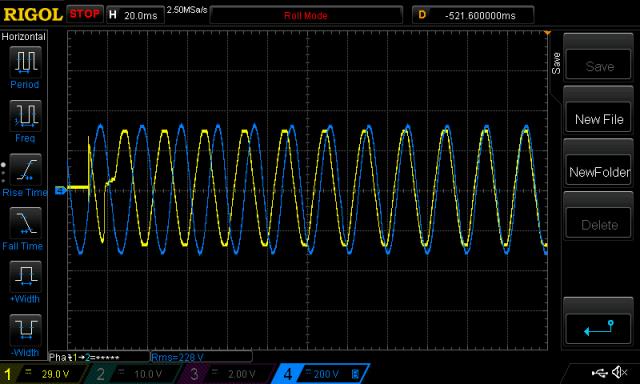640x384 pixels.
Task: Click the New File button
Action: click(598, 118)
